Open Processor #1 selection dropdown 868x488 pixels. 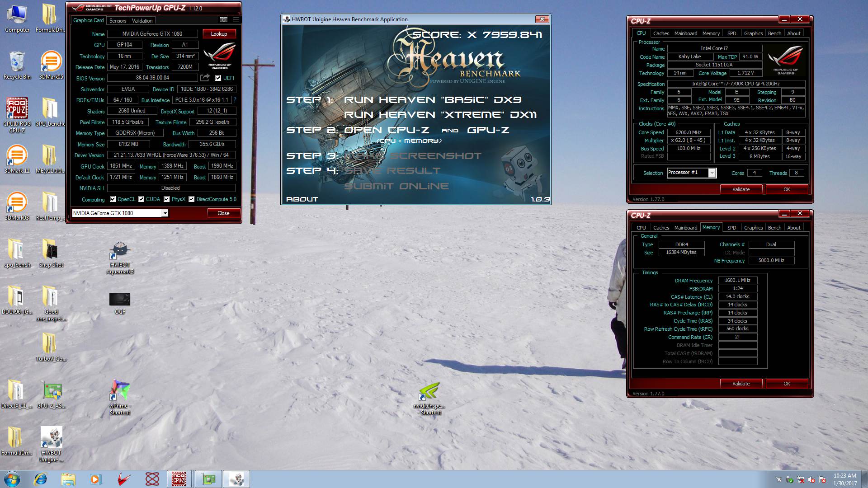click(x=692, y=173)
